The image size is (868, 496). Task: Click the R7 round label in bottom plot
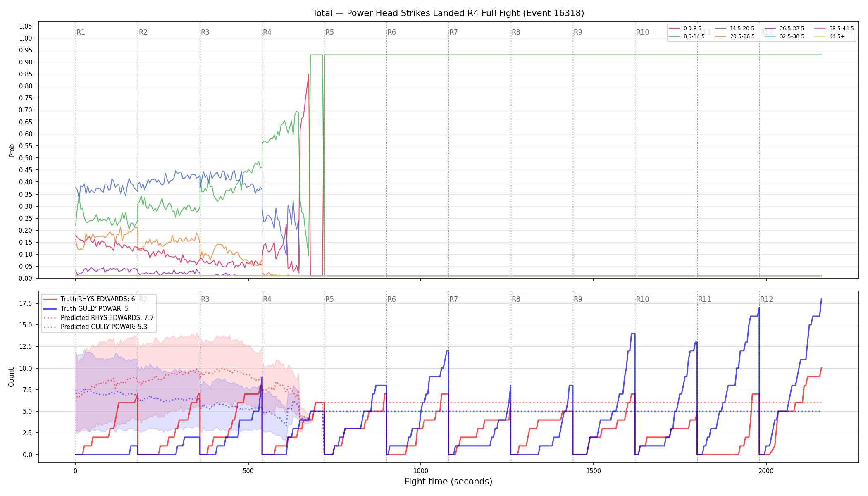tap(453, 299)
